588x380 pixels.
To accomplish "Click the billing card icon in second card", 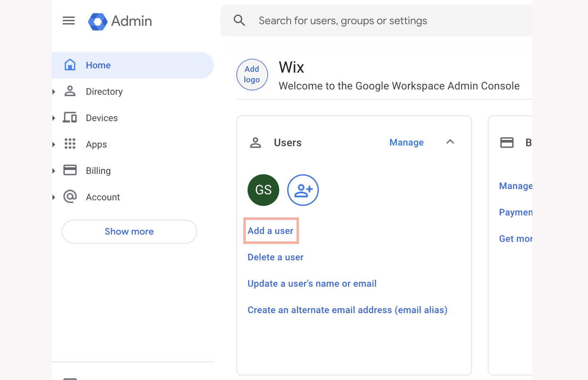I will coord(507,143).
